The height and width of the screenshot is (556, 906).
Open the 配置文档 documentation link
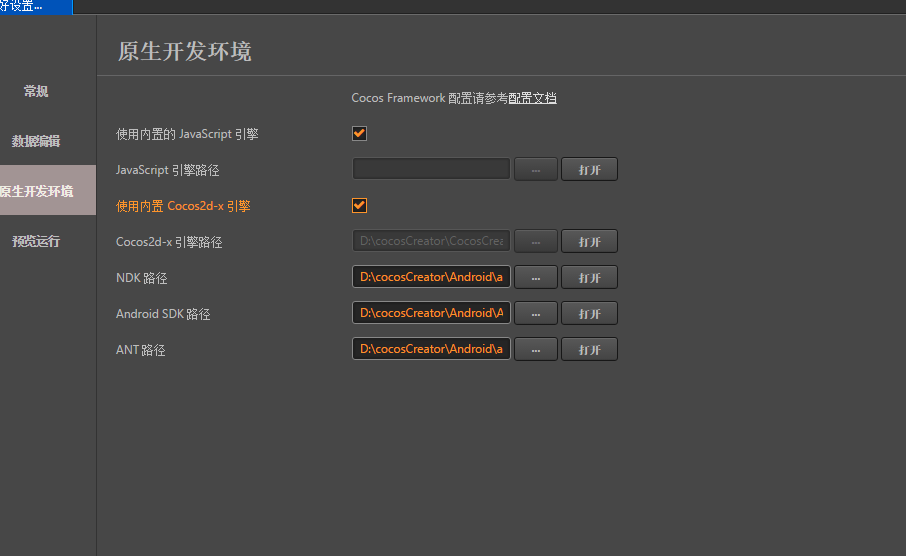tap(532, 98)
